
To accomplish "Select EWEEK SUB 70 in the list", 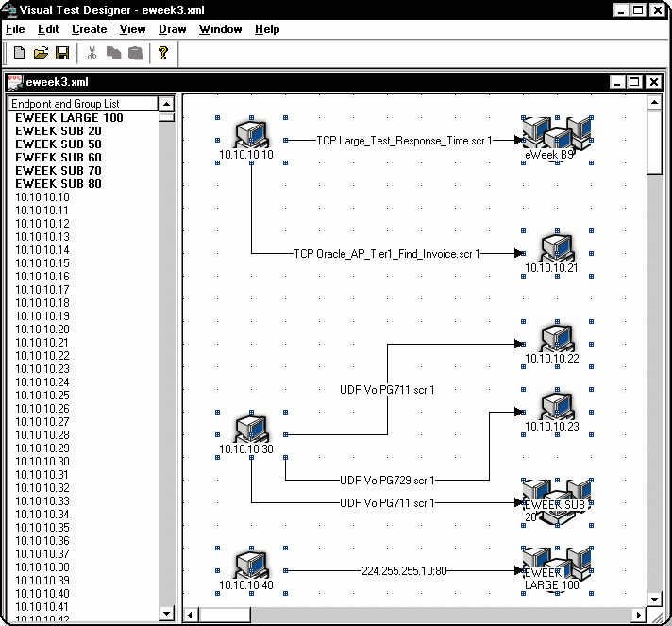I will (59, 171).
